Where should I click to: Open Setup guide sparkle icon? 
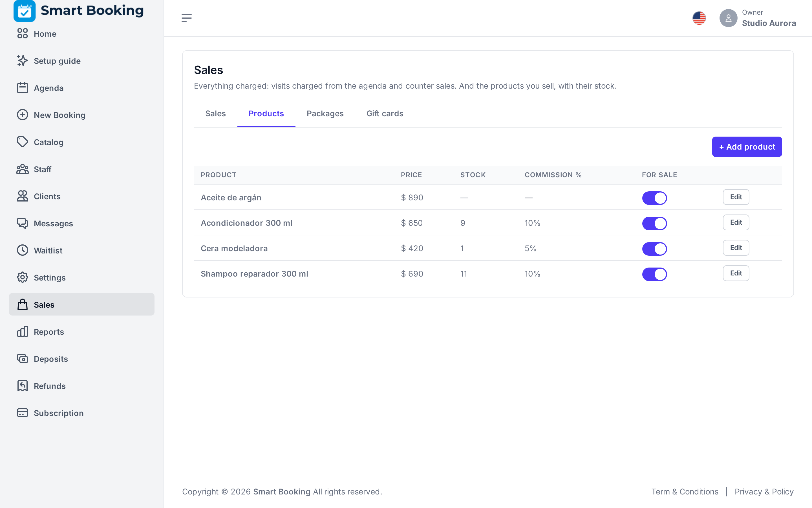tap(23, 61)
